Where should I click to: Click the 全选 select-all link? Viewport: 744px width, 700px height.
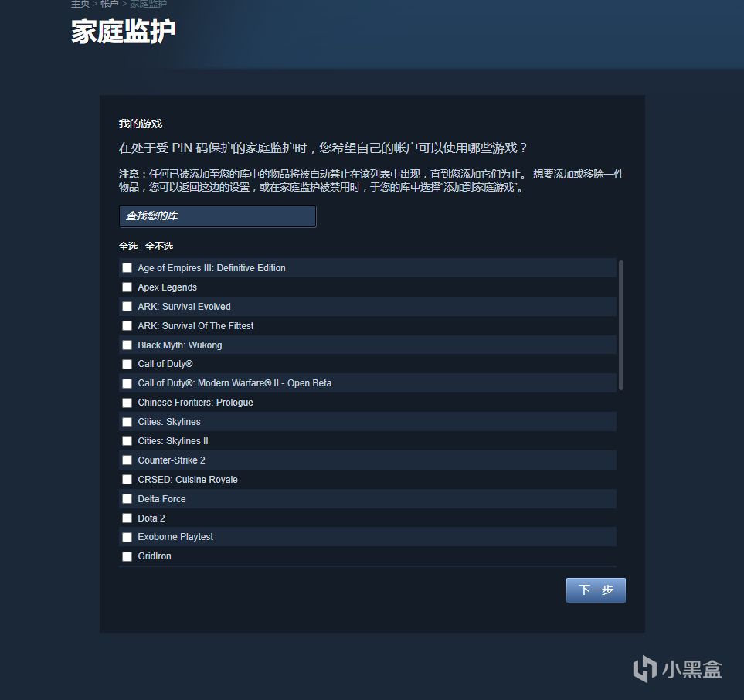128,246
